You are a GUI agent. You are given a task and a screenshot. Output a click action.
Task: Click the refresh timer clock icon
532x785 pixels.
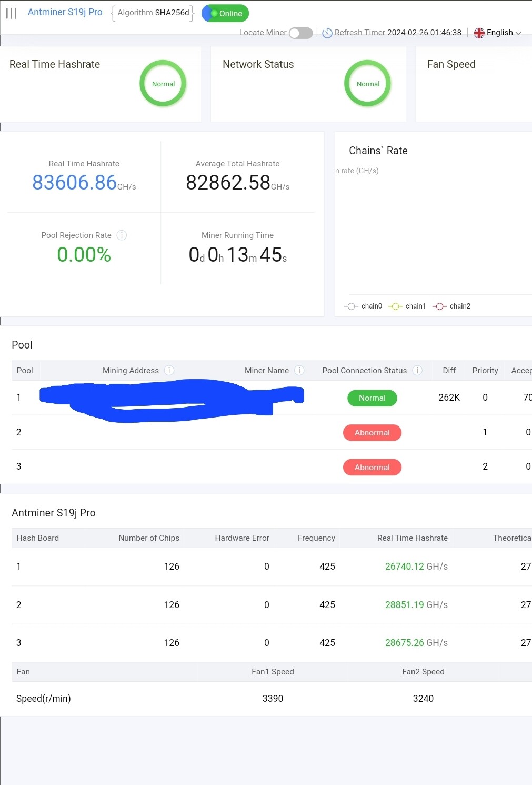[x=327, y=33]
